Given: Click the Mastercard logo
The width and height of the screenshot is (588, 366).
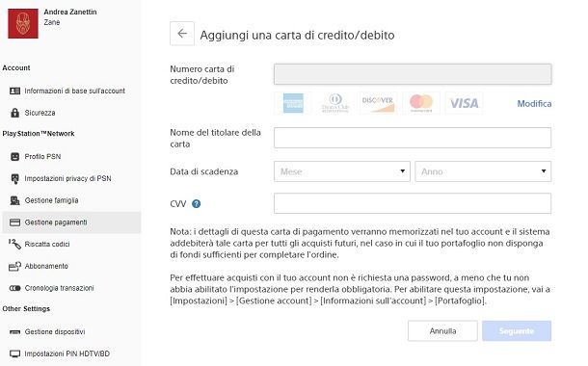Looking at the screenshot, I should (x=420, y=103).
